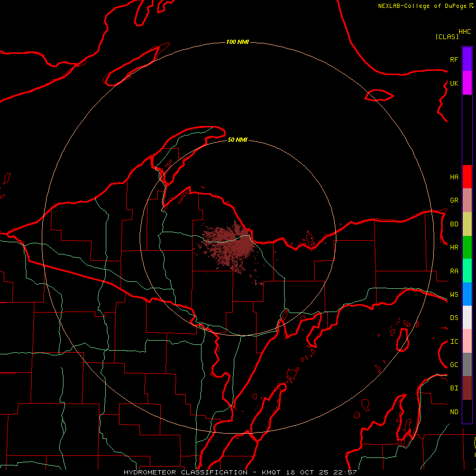Click the IC legend label
The image size is (476, 476).
[454, 342]
